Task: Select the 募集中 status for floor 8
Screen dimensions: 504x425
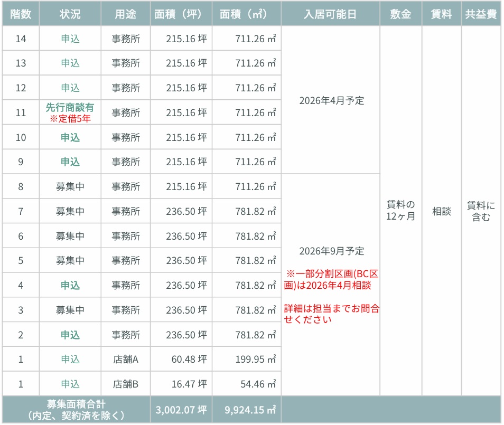Action: point(70,186)
